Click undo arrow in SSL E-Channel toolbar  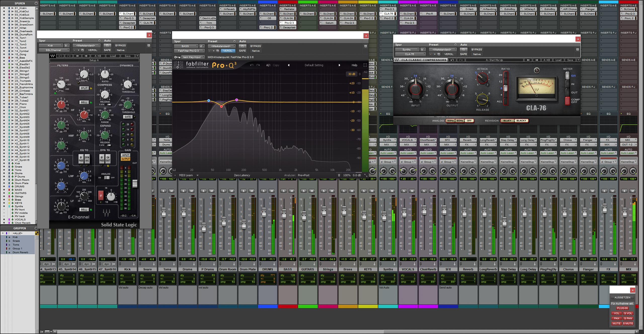point(60,56)
